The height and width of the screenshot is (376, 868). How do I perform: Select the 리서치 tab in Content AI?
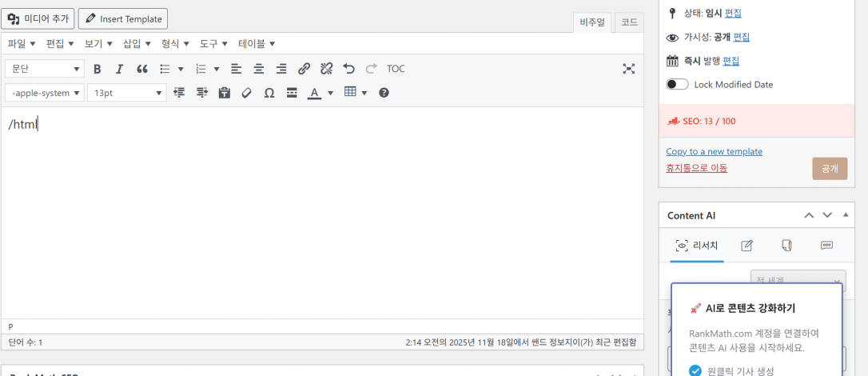click(696, 246)
